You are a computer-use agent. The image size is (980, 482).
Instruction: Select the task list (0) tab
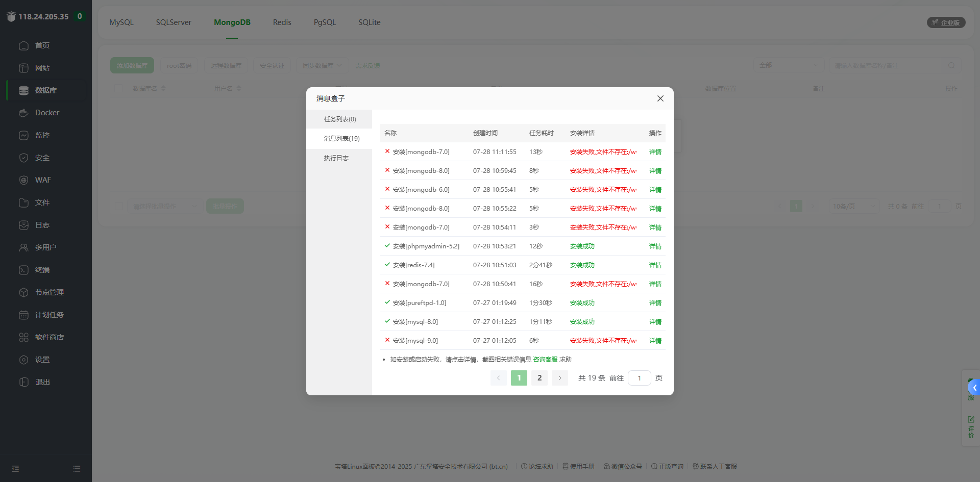tap(339, 119)
